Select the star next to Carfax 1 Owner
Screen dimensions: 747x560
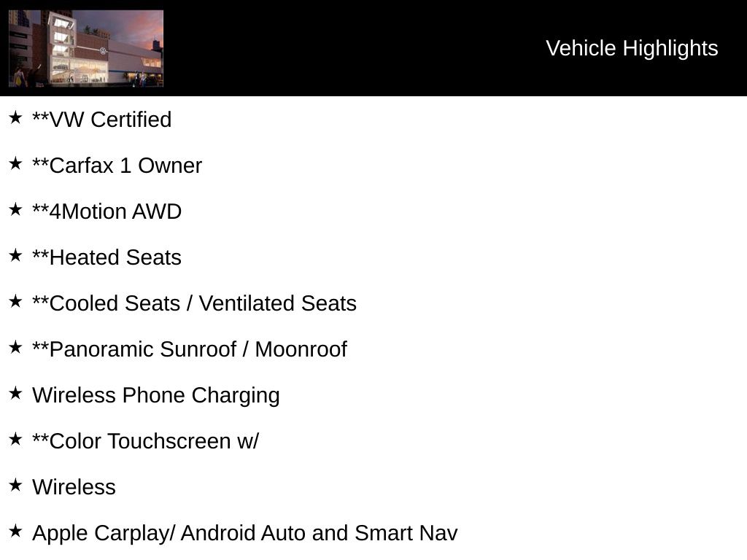15,163
